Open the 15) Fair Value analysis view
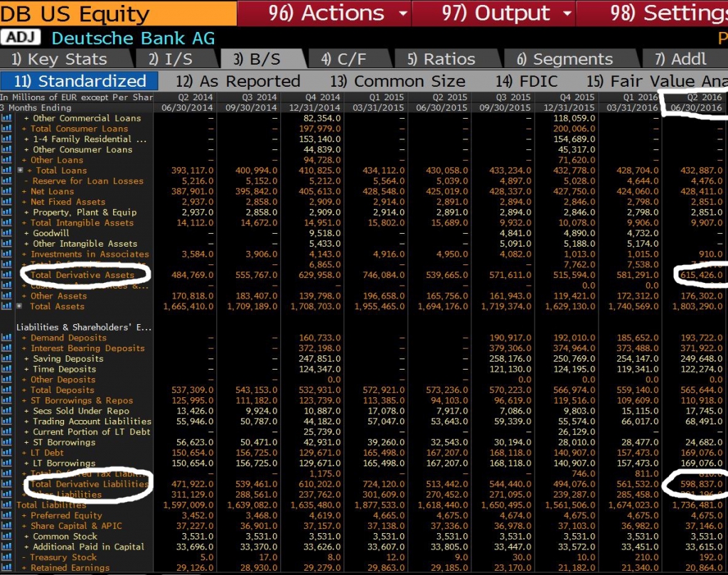The width and height of the screenshot is (728, 575). coord(656,81)
